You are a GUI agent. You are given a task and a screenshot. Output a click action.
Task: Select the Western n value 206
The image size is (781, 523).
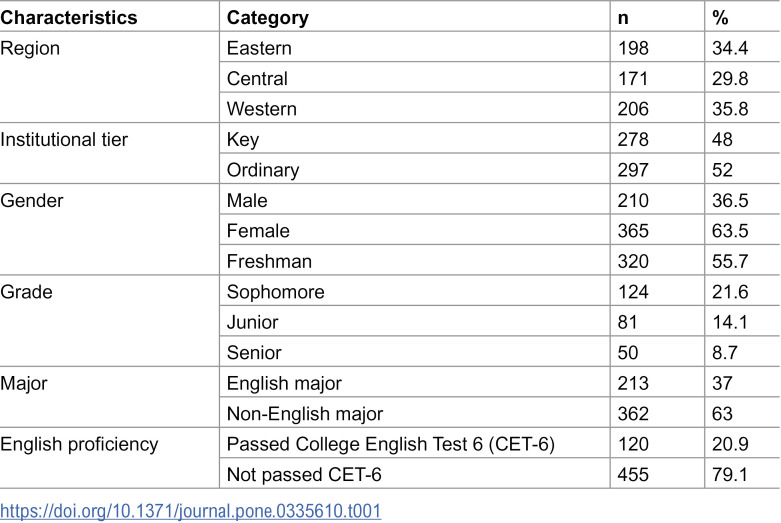point(633,109)
